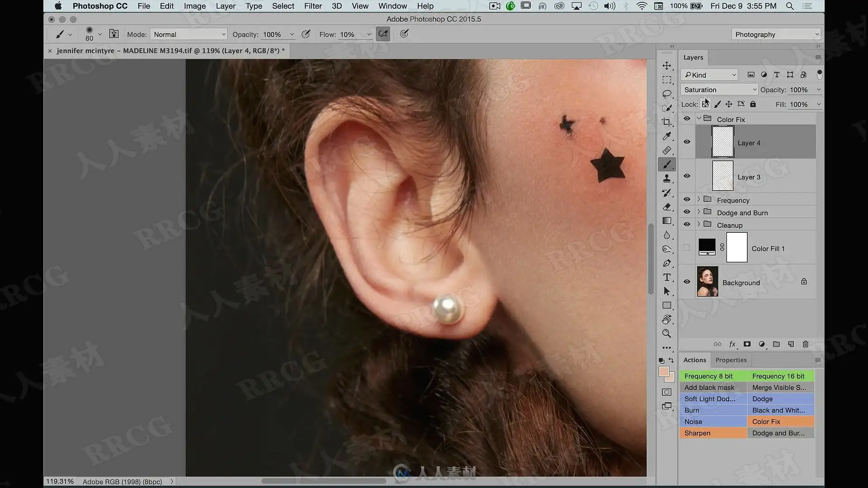Viewport: 868px width, 488px height.
Task: Toggle the lock all padlock icon
Action: 753,104
